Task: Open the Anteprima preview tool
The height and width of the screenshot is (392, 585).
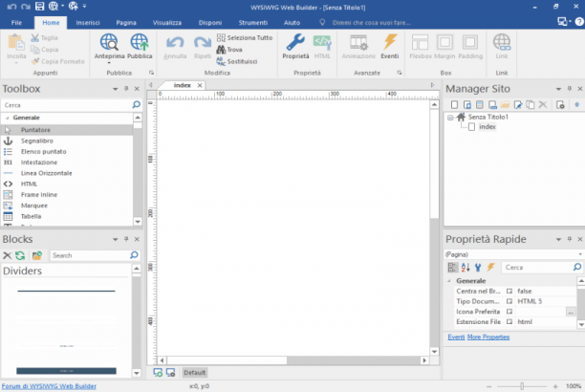Action: 109,47
